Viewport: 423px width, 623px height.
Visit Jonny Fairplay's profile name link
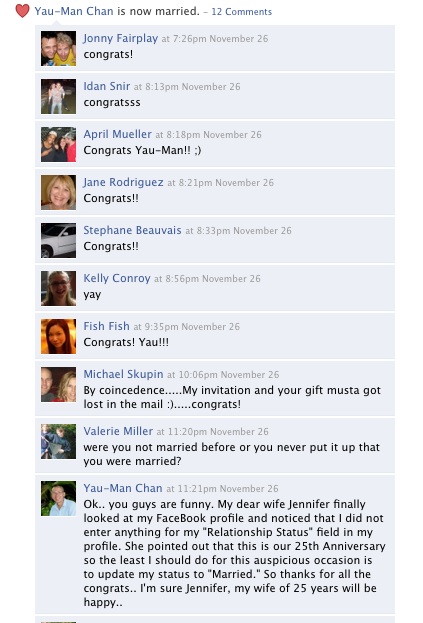(x=121, y=39)
